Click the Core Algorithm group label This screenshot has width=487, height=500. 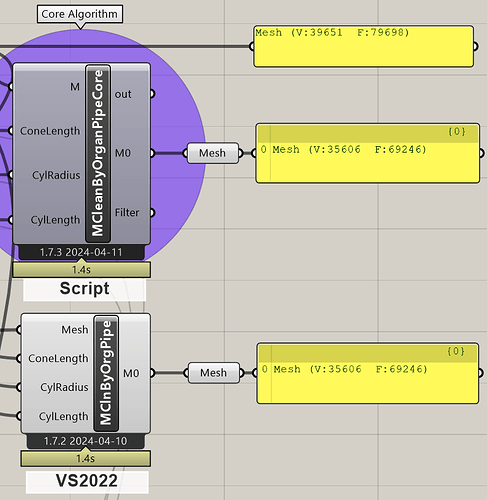tap(80, 14)
